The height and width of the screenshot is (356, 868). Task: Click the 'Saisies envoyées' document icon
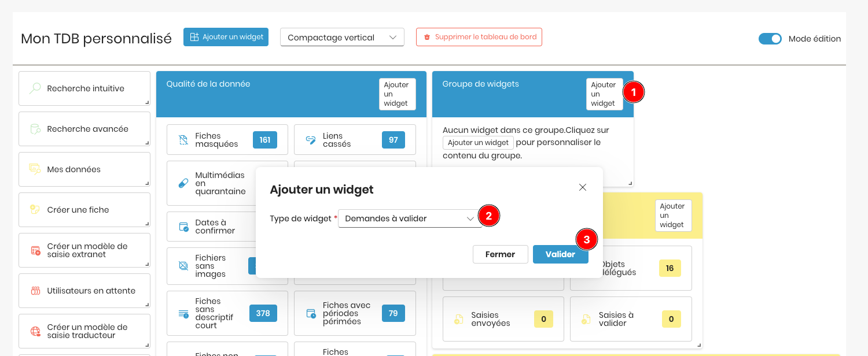click(459, 319)
